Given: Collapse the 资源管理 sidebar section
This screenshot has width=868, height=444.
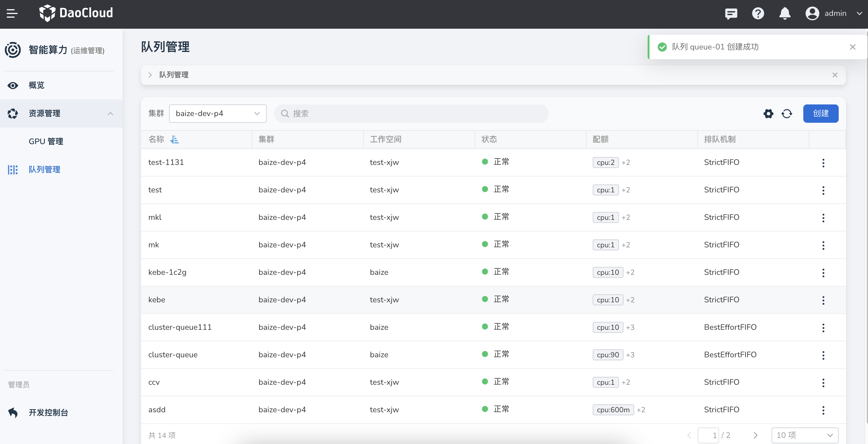Looking at the screenshot, I should (x=110, y=114).
